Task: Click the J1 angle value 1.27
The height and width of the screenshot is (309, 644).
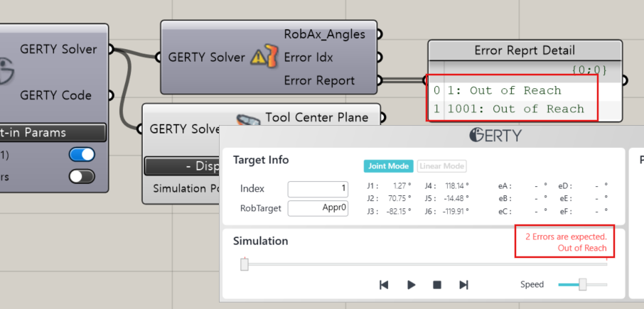Action: coord(401,185)
